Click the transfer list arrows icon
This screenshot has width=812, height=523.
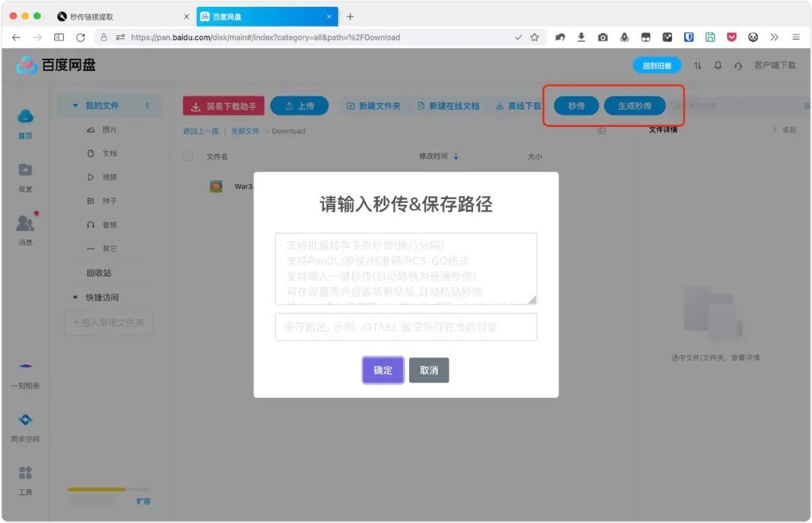coord(698,66)
